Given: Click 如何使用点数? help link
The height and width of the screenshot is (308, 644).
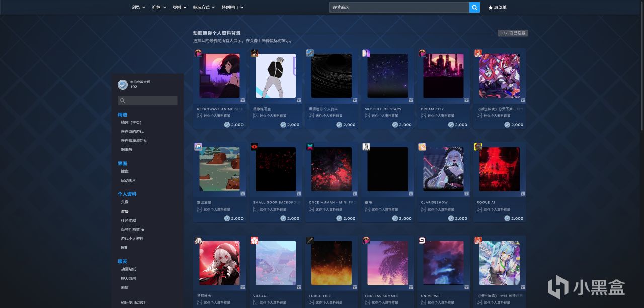Looking at the screenshot, I should [133, 302].
